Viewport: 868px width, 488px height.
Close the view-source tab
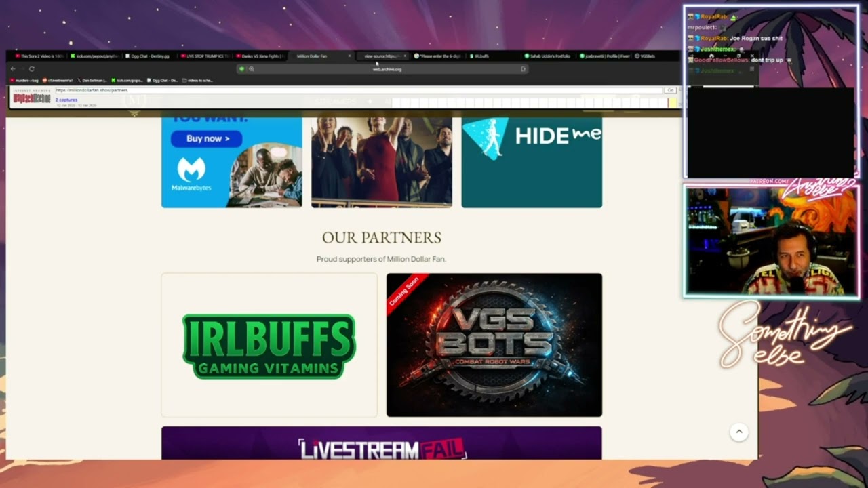point(405,56)
